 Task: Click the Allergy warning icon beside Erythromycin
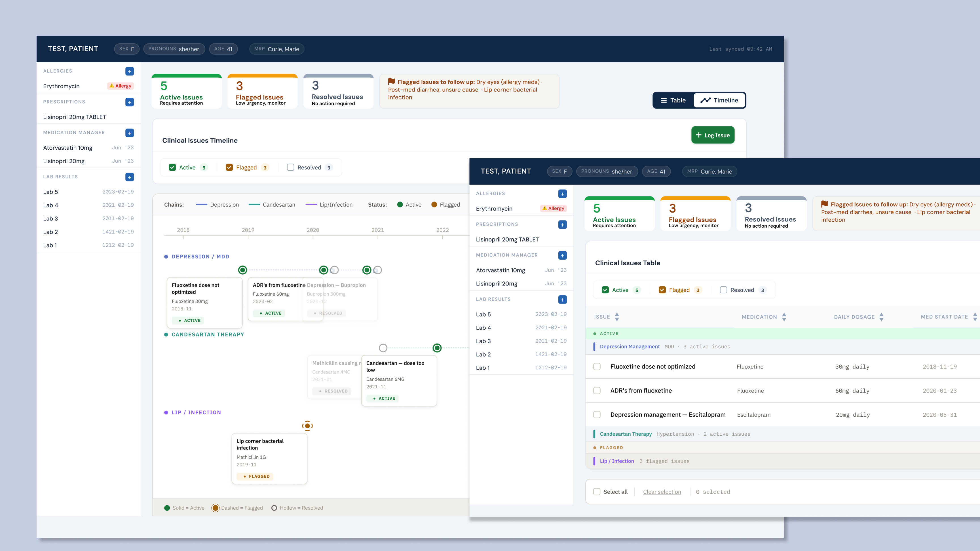click(x=112, y=86)
